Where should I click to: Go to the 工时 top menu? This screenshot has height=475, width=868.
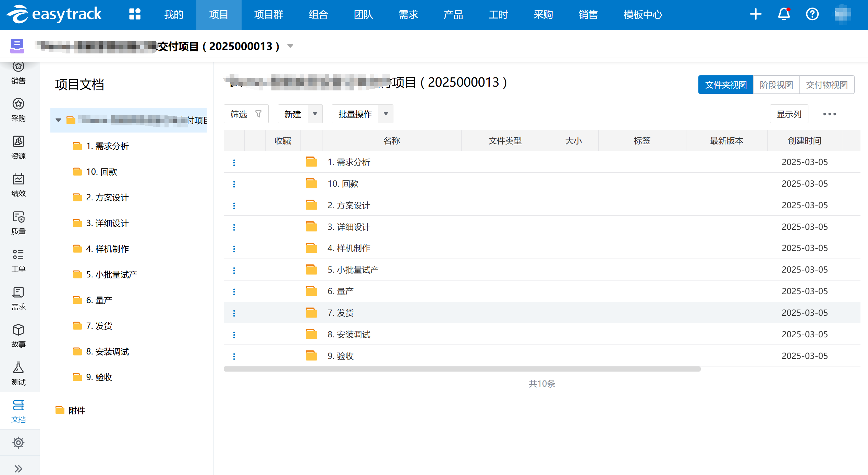pos(498,15)
